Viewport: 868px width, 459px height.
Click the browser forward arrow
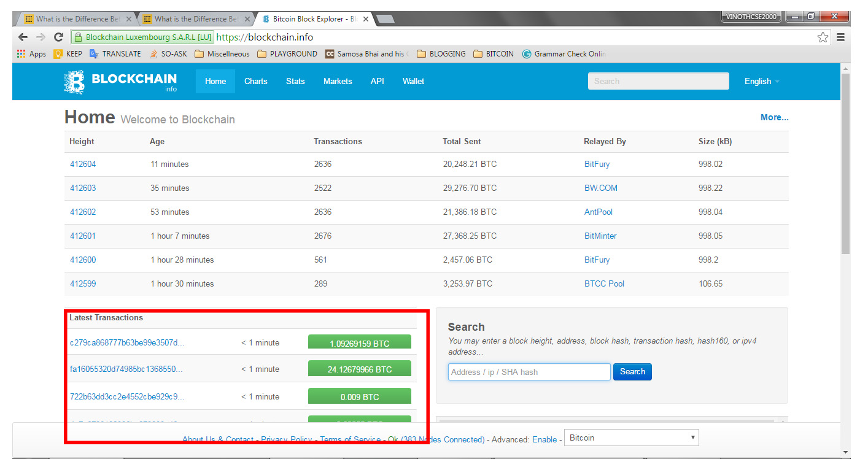[x=41, y=37]
